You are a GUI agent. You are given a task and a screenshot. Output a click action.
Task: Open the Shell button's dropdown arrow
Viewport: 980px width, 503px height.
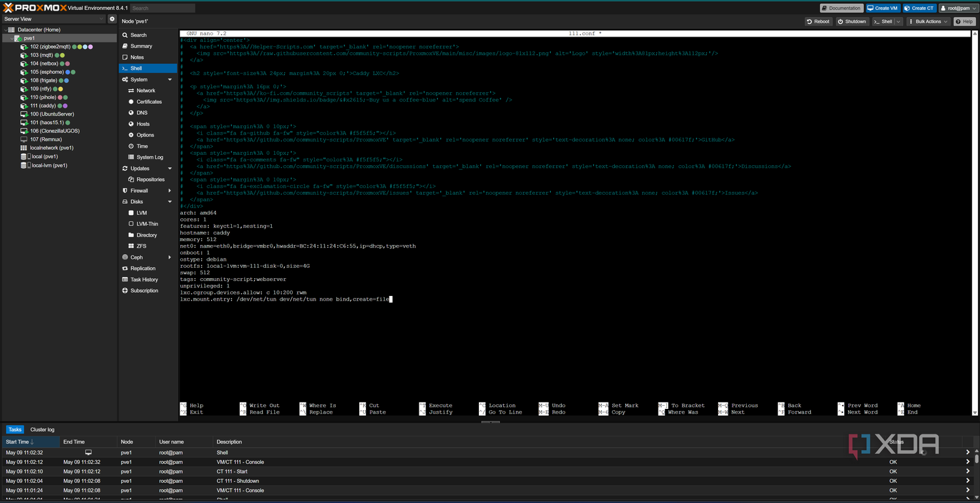898,22
